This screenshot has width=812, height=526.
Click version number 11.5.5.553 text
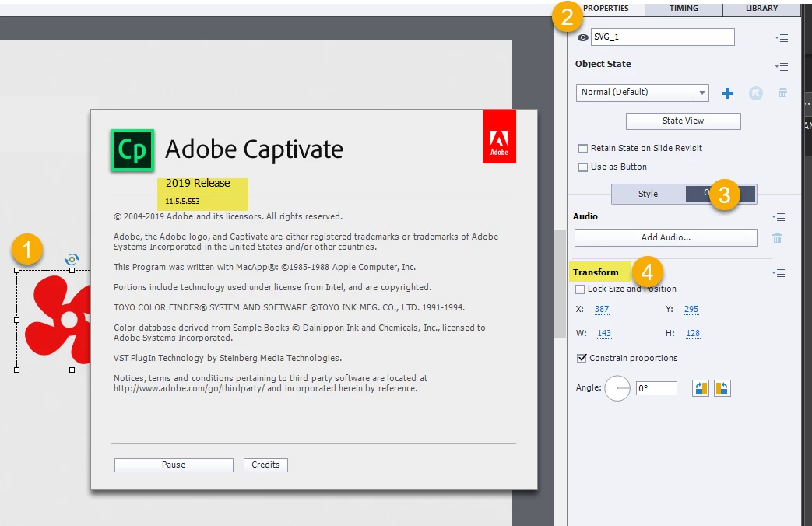182,202
